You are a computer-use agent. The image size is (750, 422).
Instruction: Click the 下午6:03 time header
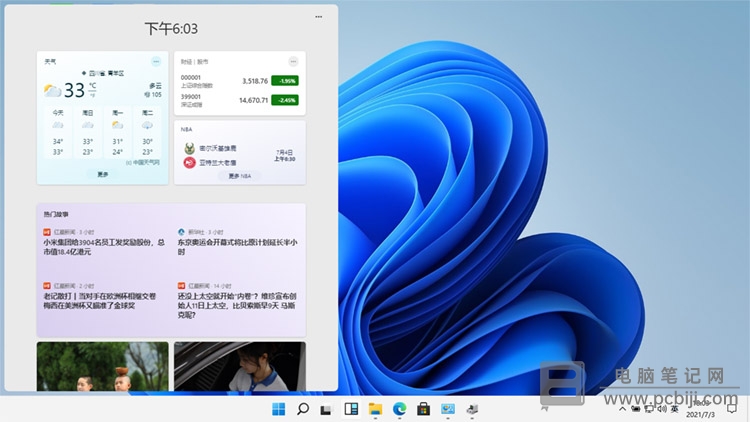[x=171, y=29]
